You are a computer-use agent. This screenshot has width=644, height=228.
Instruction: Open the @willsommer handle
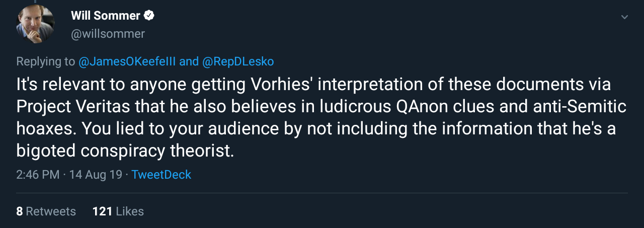point(108,34)
